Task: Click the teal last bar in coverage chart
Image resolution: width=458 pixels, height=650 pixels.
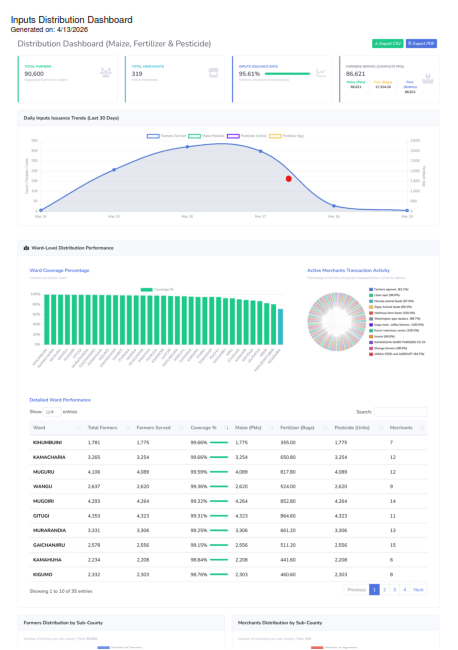Action: 281,327
